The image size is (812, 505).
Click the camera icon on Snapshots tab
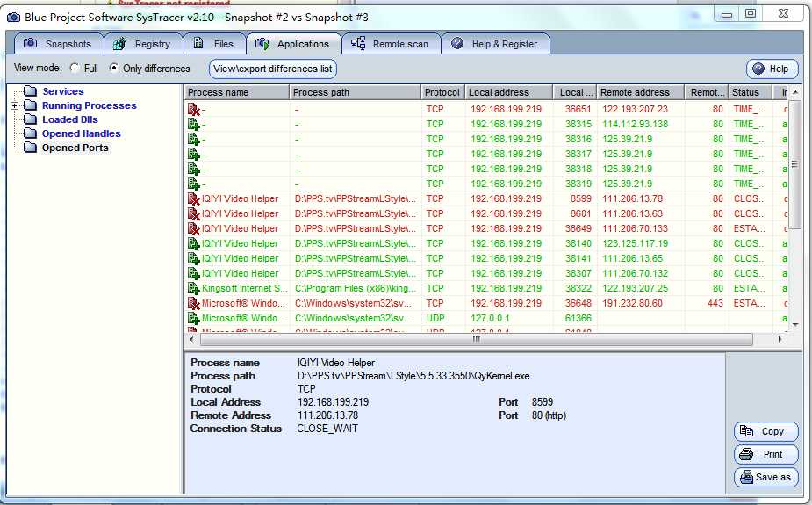click(31, 43)
